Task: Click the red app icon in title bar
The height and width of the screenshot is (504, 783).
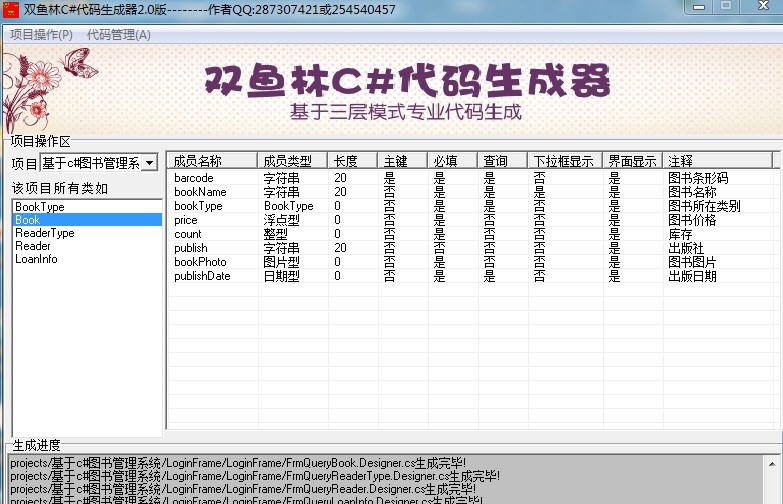Action: click(x=12, y=10)
